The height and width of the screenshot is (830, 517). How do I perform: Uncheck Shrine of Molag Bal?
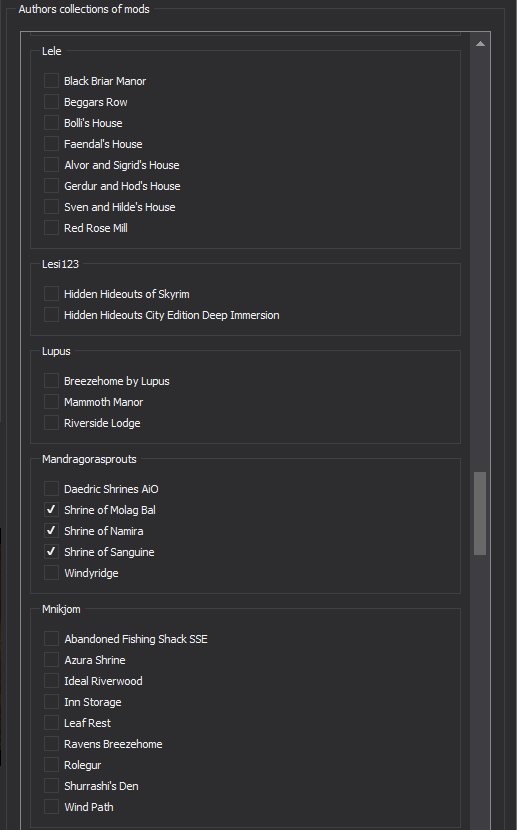(51, 509)
